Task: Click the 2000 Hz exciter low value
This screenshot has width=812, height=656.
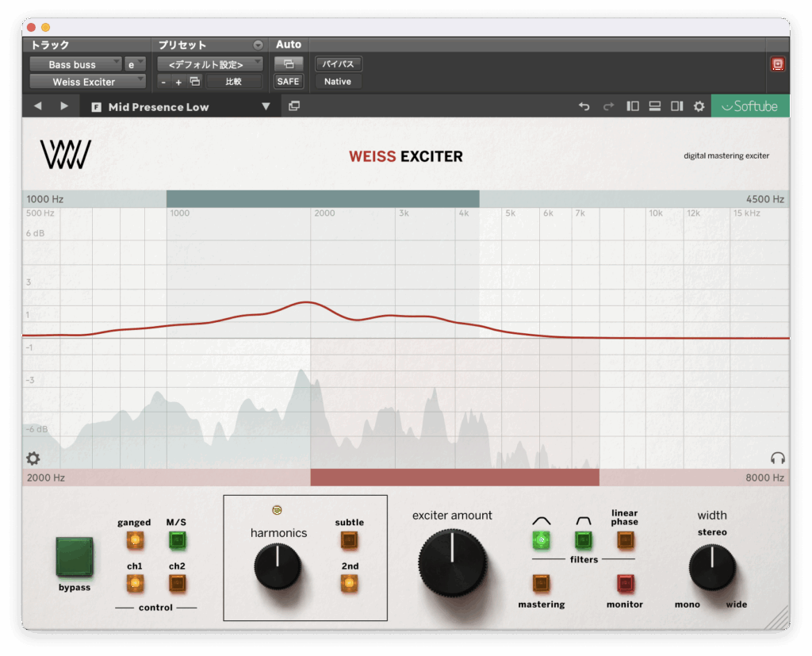Action: (45, 478)
